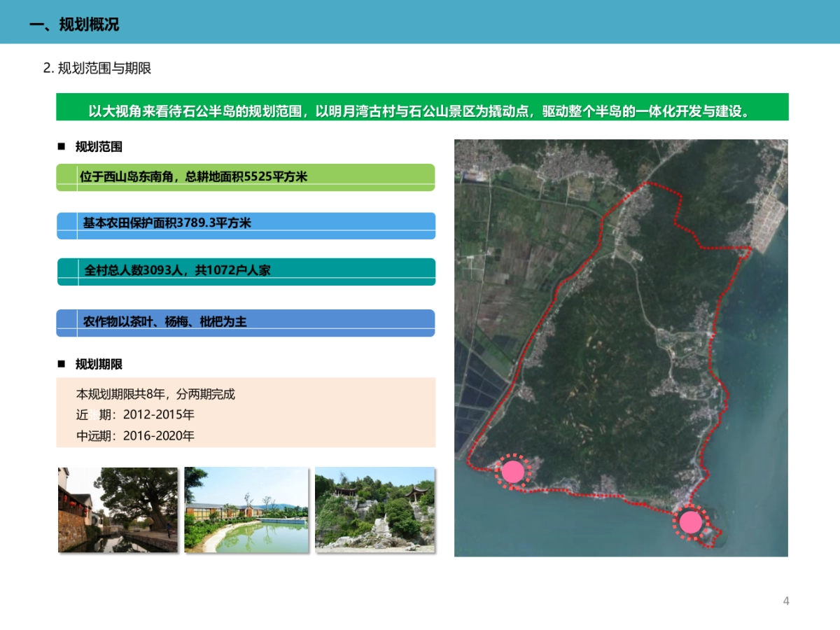Select the 基本农田保护面积3789.3平方米 info bar
Screen dimensions: 840x630
point(245,224)
